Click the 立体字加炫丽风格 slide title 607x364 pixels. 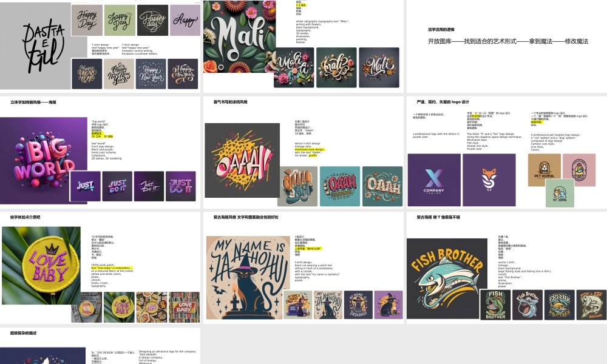33,102
